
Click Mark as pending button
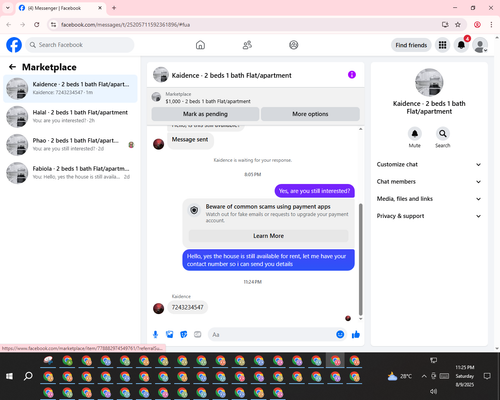(x=205, y=114)
